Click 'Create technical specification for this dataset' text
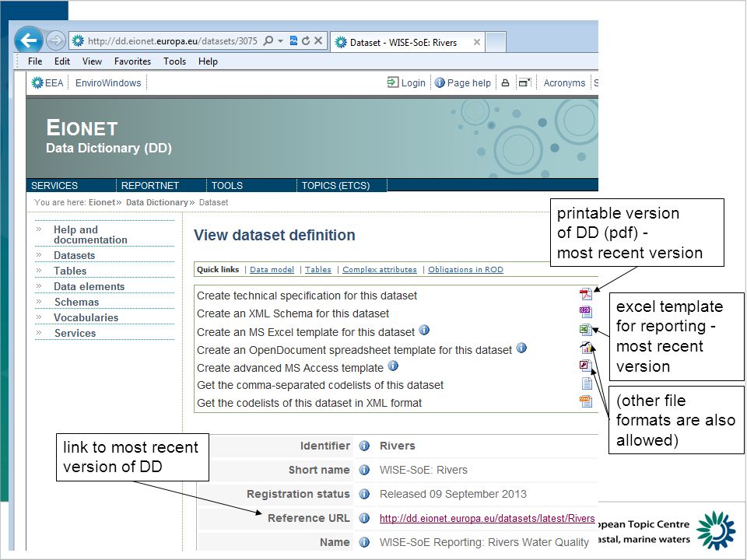The width and height of the screenshot is (747, 560). (307, 296)
